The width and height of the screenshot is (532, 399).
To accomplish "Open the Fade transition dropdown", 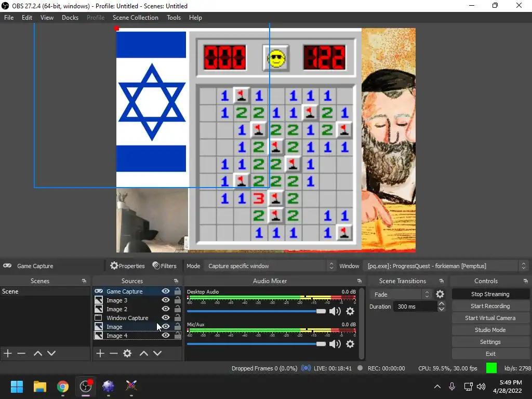I will point(401,294).
